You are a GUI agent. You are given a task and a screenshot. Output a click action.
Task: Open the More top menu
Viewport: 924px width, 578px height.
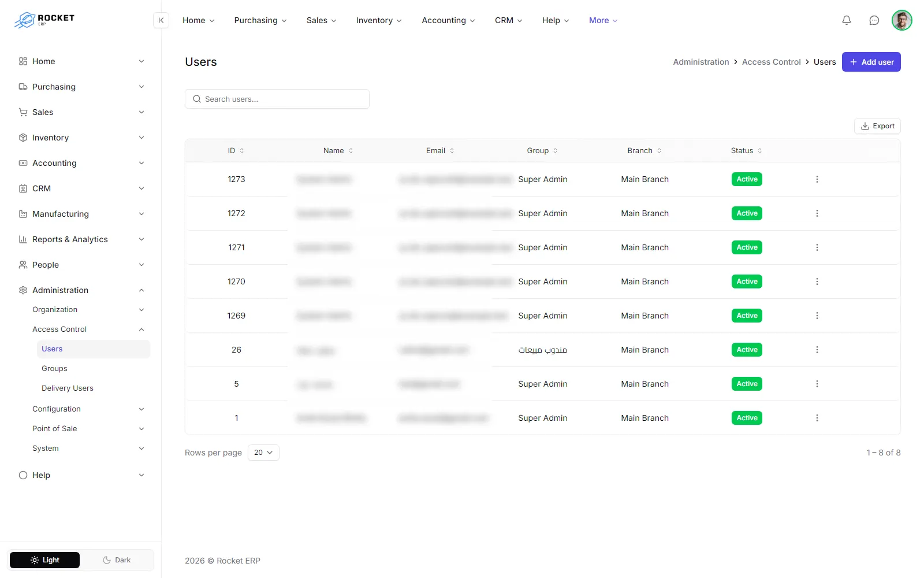tap(603, 20)
